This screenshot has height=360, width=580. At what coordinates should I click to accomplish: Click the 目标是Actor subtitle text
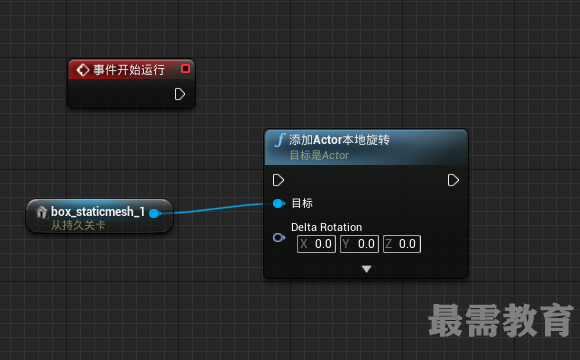319,155
